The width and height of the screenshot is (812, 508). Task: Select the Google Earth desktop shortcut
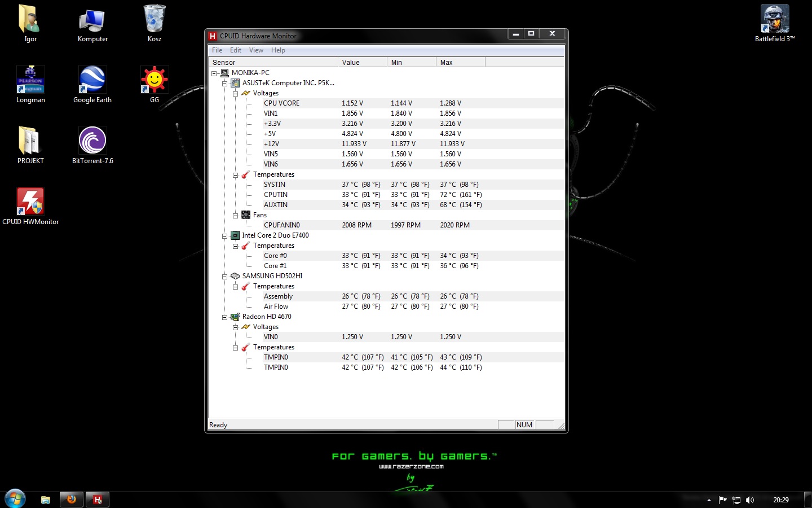pos(92,85)
